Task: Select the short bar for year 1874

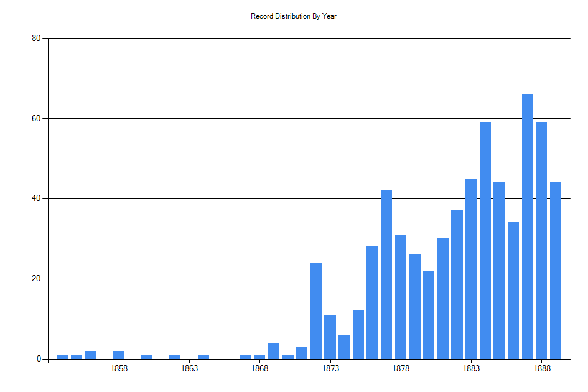Action: point(344,347)
